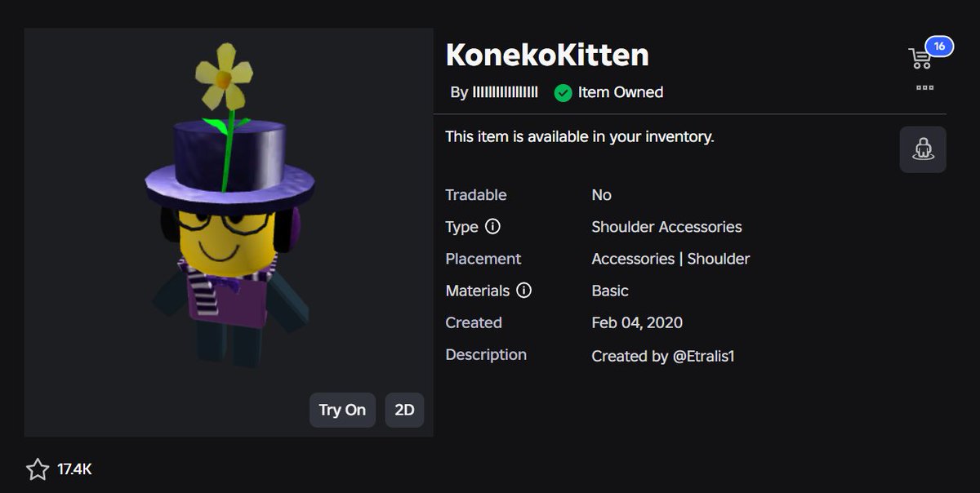Screen dimensions: 980x493
Task: Click the KonekoKitten 3D item preview
Action: tap(229, 233)
